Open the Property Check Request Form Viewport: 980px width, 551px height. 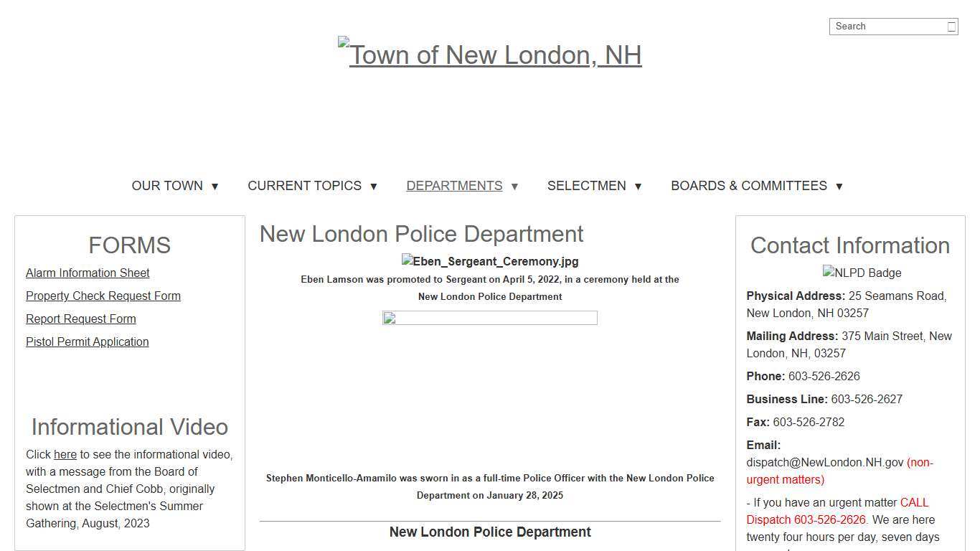click(x=103, y=296)
